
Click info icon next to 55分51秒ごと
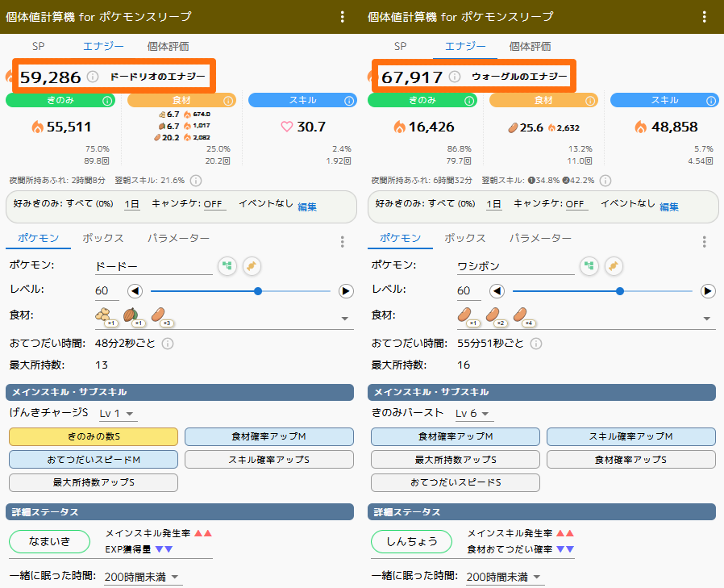click(x=536, y=344)
